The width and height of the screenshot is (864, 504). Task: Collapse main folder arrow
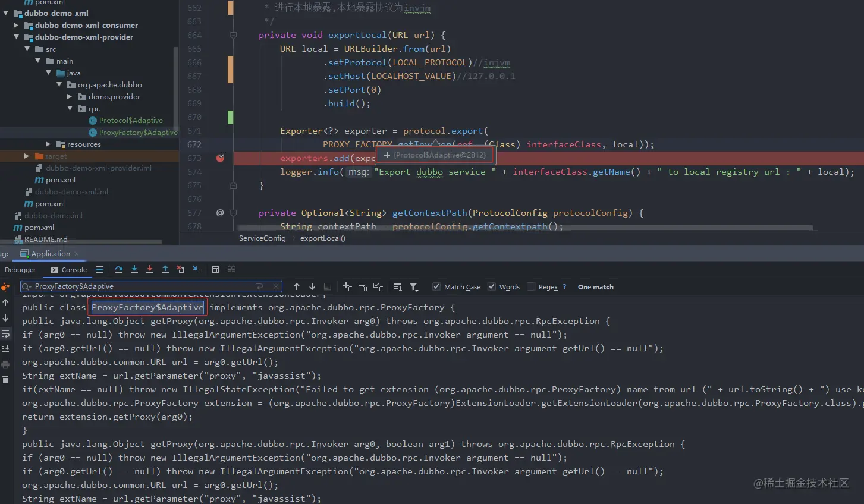tap(38, 61)
